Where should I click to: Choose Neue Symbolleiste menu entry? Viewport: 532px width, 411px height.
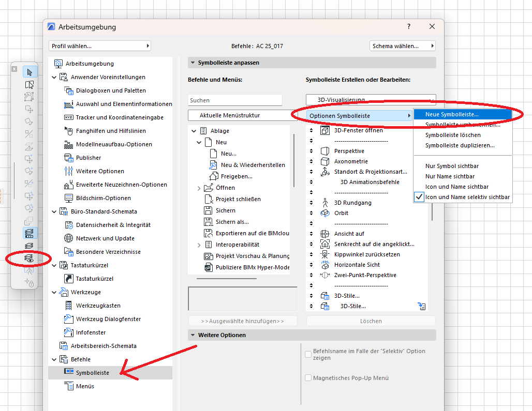pos(463,115)
